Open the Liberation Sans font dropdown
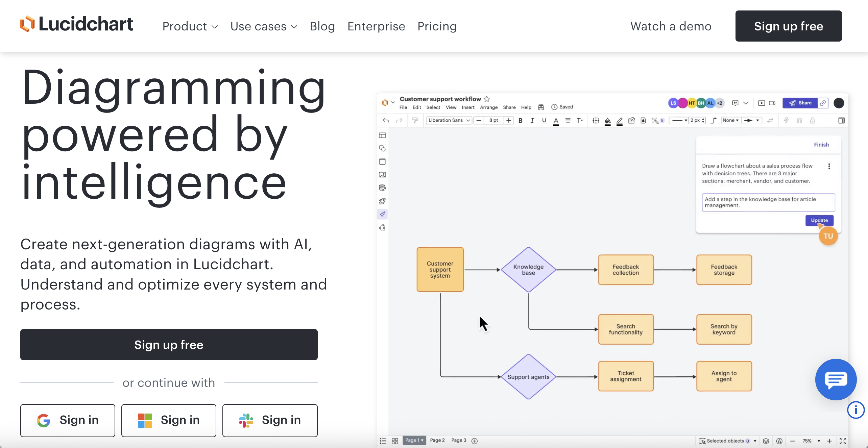Viewport: 868px width, 448px height. (x=449, y=120)
